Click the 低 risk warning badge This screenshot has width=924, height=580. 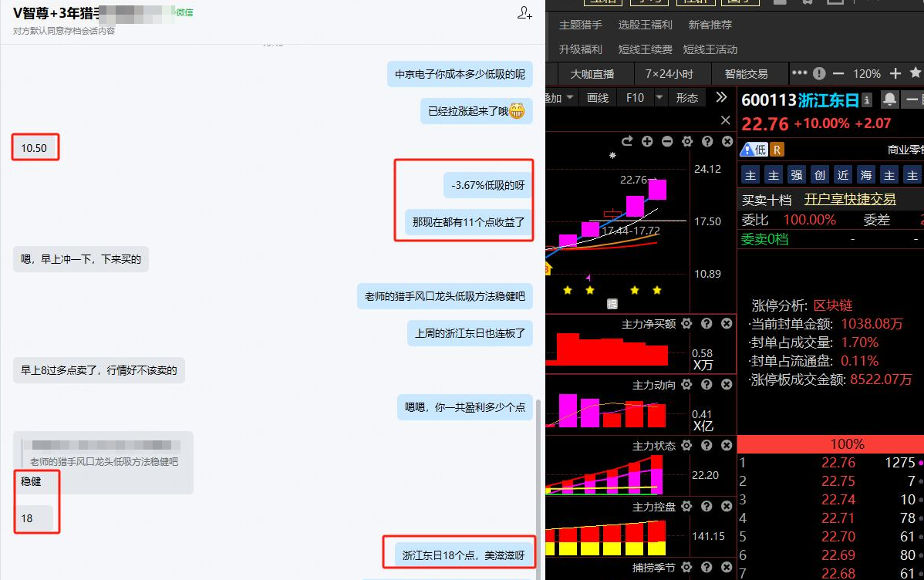[754, 150]
